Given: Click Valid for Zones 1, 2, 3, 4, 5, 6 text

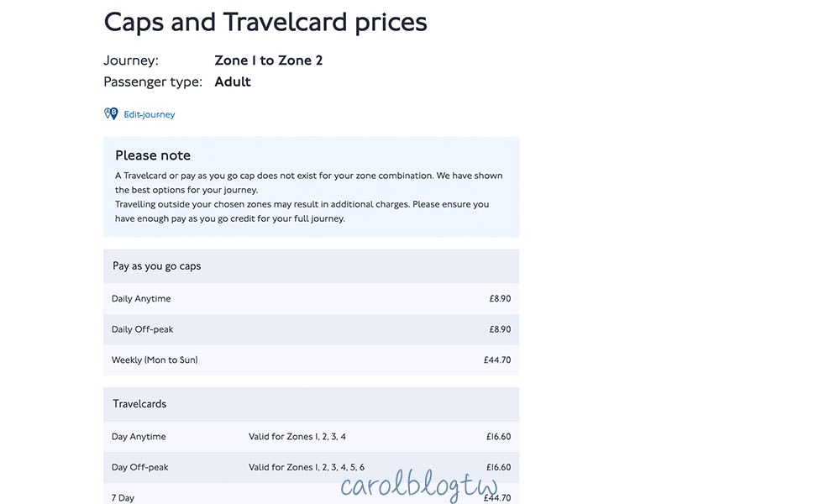Looking at the screenshot, I should point(307,467).
